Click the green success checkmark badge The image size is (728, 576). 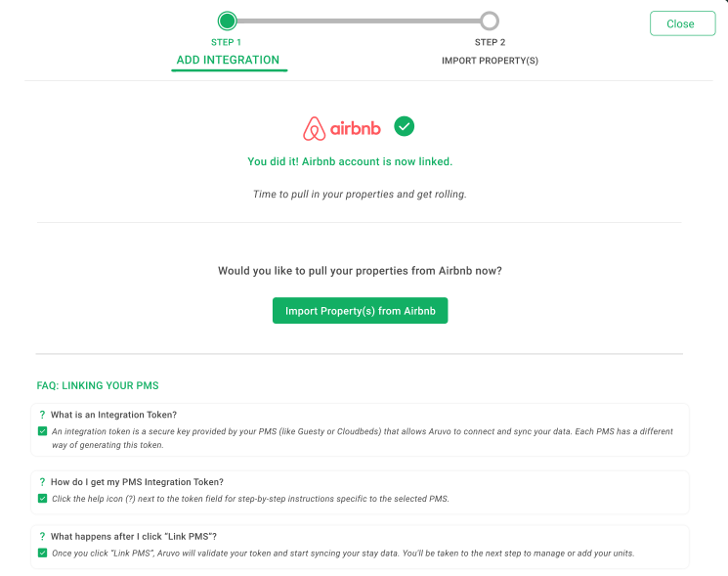tap(404, 126)
